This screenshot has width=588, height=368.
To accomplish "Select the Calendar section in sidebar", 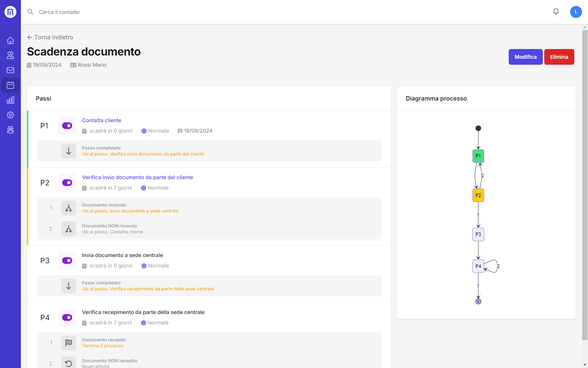I will coord(10,85).
